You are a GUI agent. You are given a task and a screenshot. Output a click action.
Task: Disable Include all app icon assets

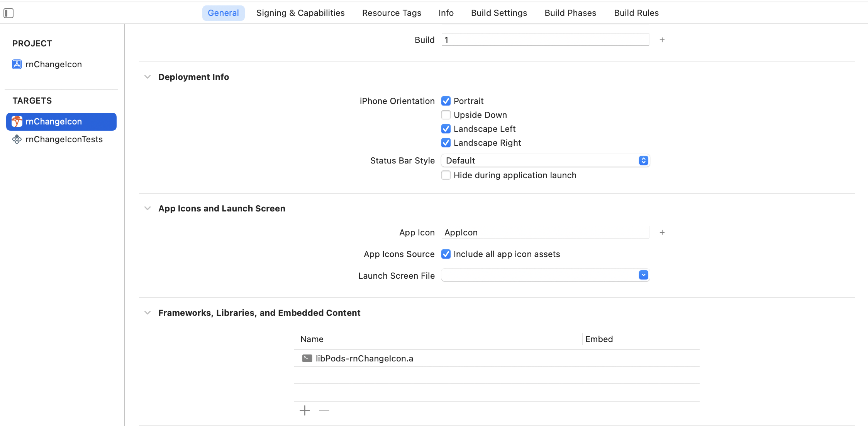pos(446,254)
